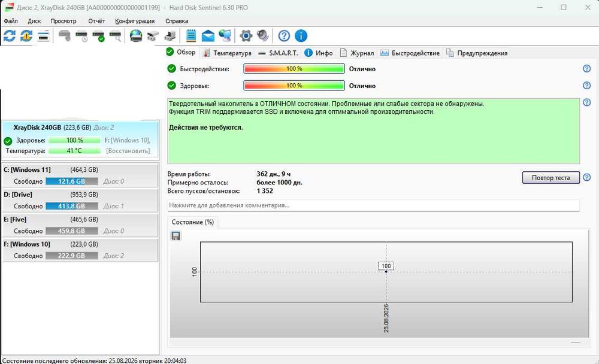Screen dimensions: 599x364
Task: Click the comment field 'Нажмите для добавления комментария'
Action: (x=373, y=205)
